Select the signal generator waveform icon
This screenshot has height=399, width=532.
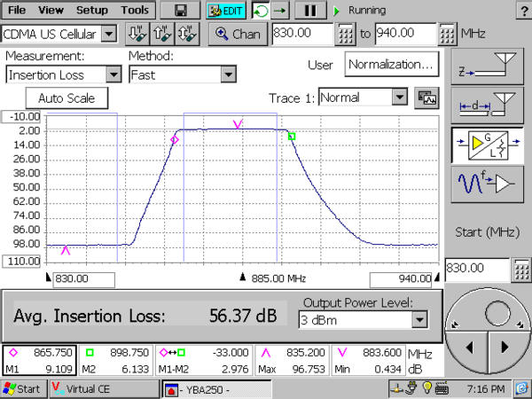pyautogui.click(x=487, y=185)
